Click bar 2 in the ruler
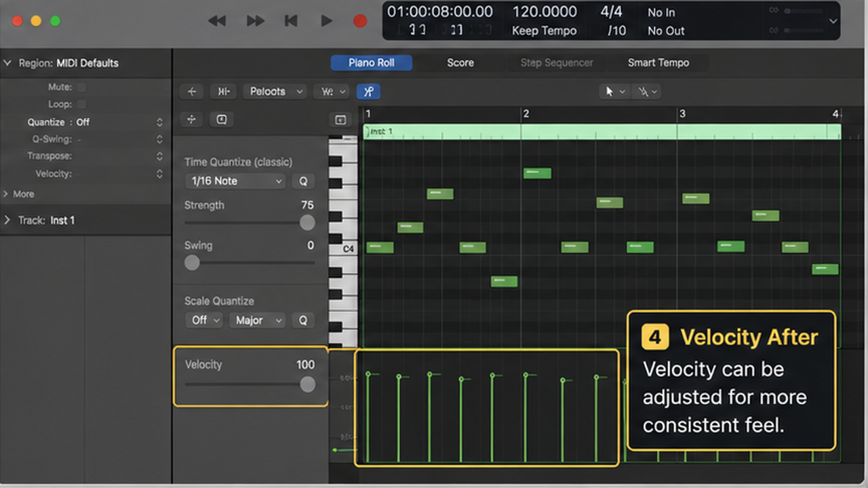The image size is (868, 488). click(526, 114)
